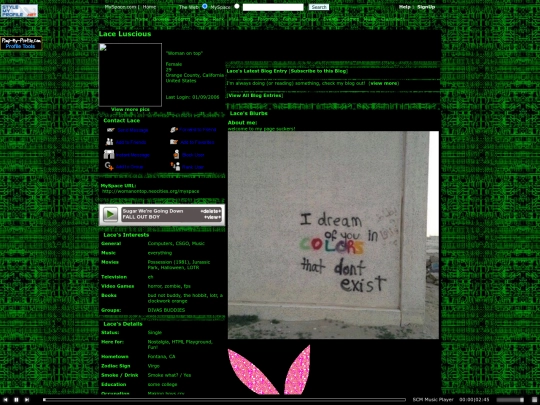Click the Send Message link text
The height and width of the screenshot is (405, 540).
[133, 130]
